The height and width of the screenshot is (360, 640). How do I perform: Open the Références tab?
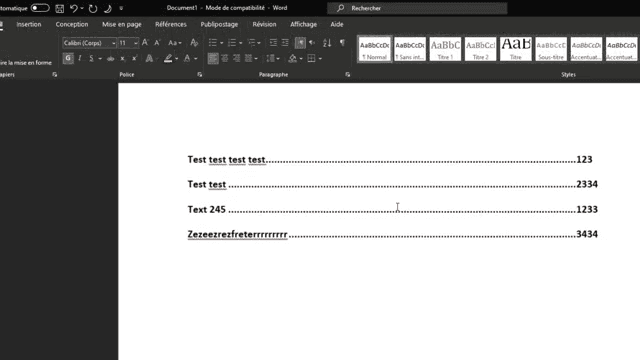[171, 24]
